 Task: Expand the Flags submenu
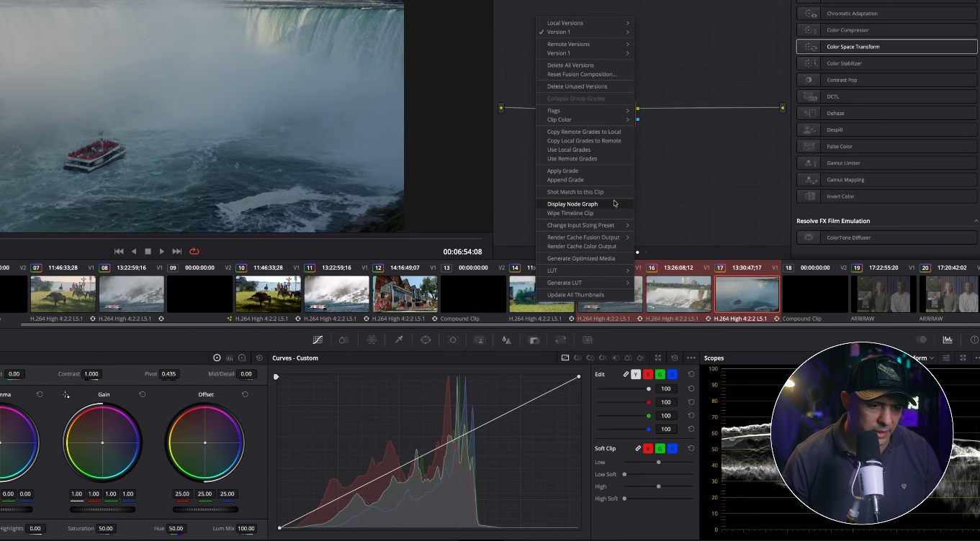pos(586,111)
